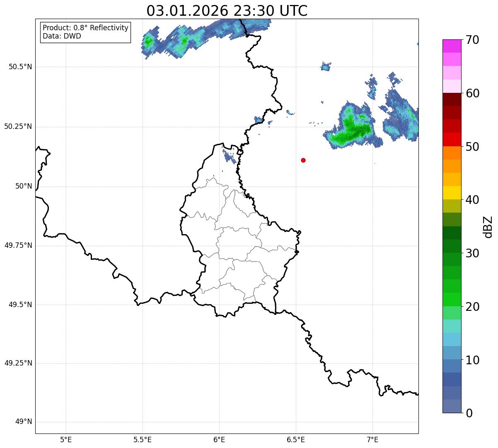Click the magenta top colorbar swatch

452,46
